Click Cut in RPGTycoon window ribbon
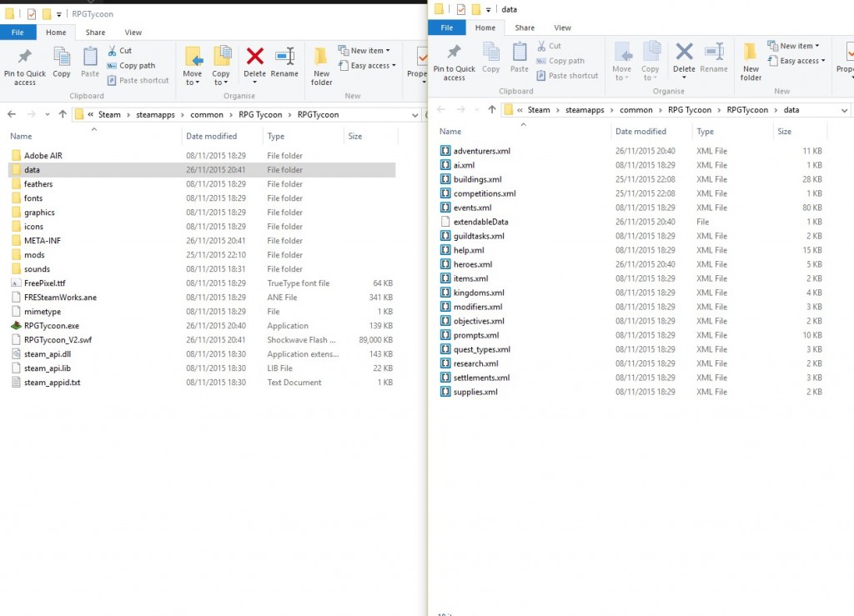This screenshot has width=854, height=616. (x=120, y=51)
